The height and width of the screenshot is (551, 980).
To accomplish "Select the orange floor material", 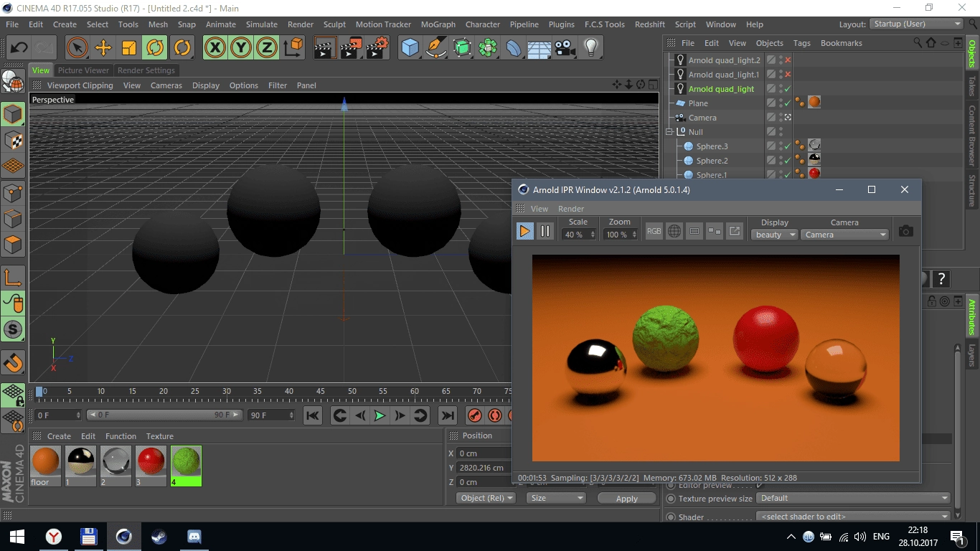I will pos(46,466).
